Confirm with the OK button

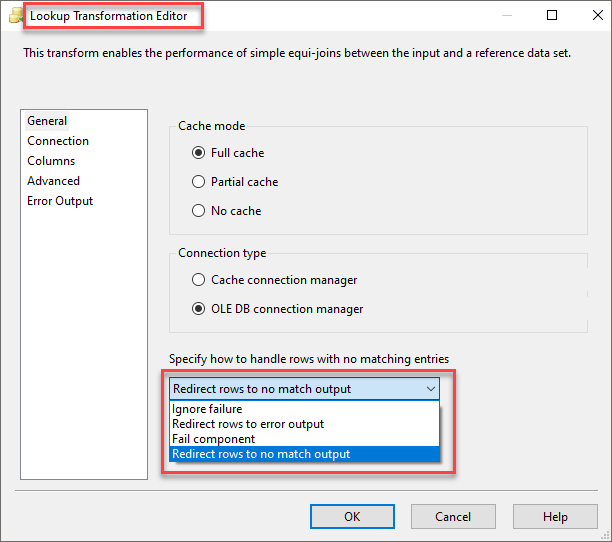click(352, 517)
